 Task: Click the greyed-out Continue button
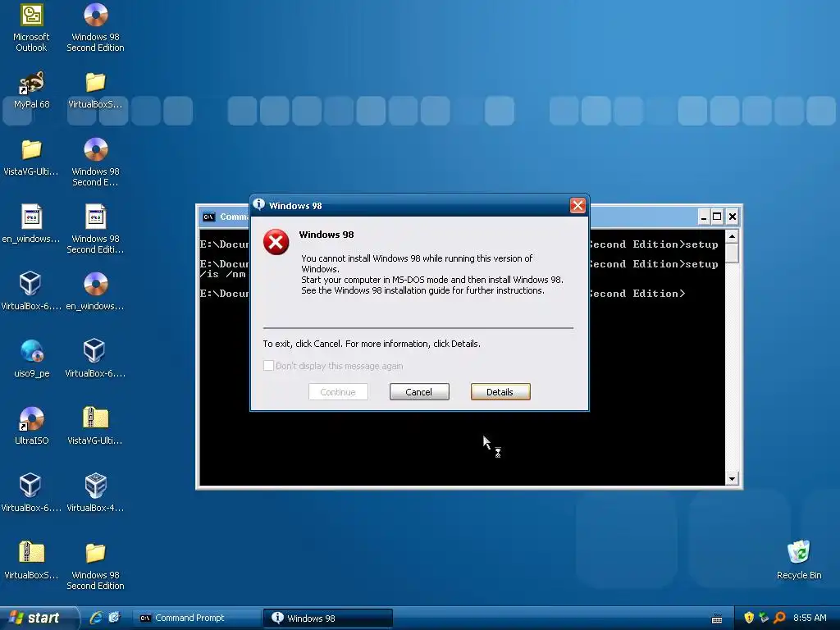point(338,391)
